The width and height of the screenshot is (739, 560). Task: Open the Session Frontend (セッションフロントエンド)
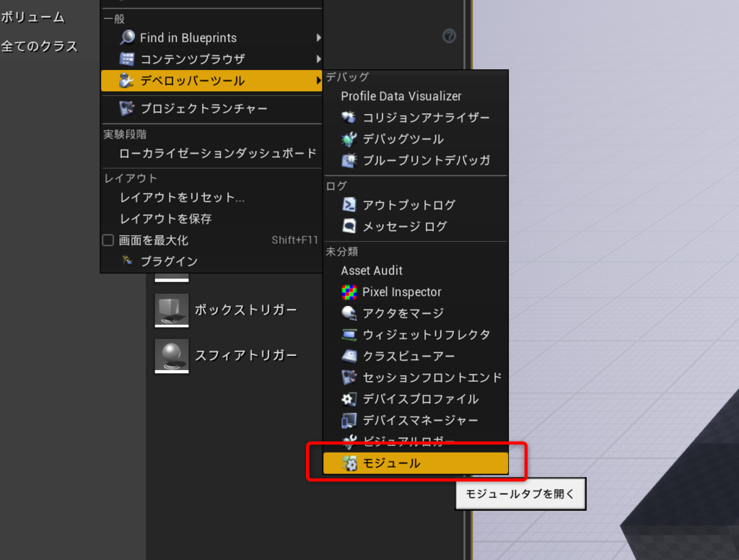tap(419, 377)
